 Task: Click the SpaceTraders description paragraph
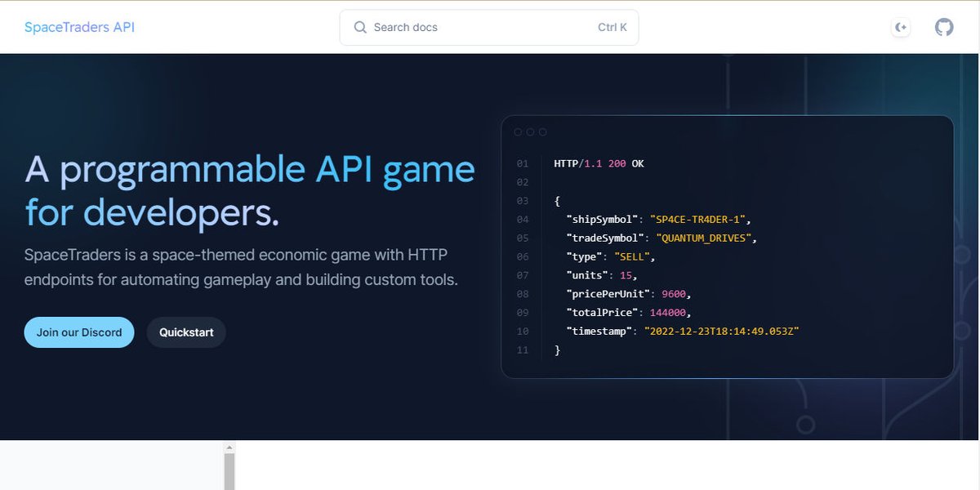click(x=241, y=267)
